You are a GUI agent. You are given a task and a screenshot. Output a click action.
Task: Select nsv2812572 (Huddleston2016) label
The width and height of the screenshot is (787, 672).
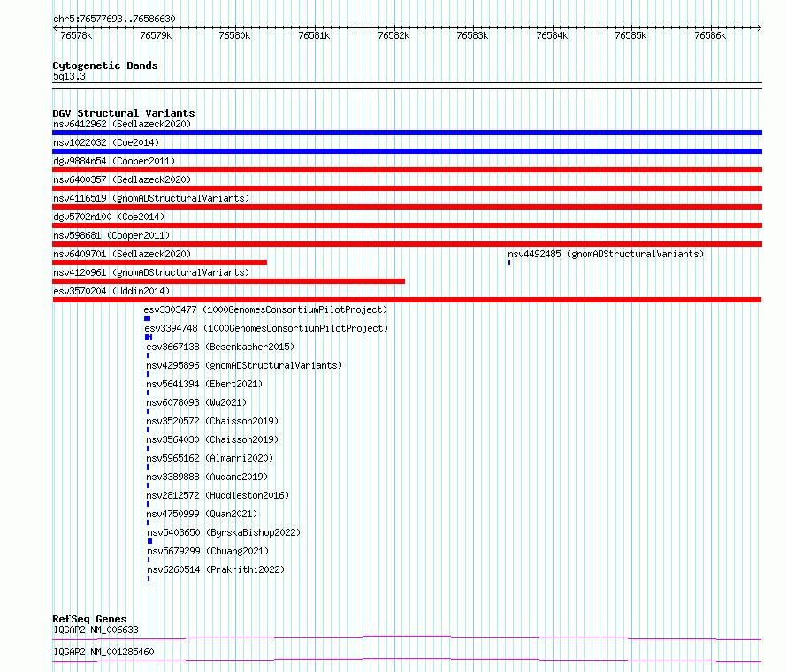218,495
